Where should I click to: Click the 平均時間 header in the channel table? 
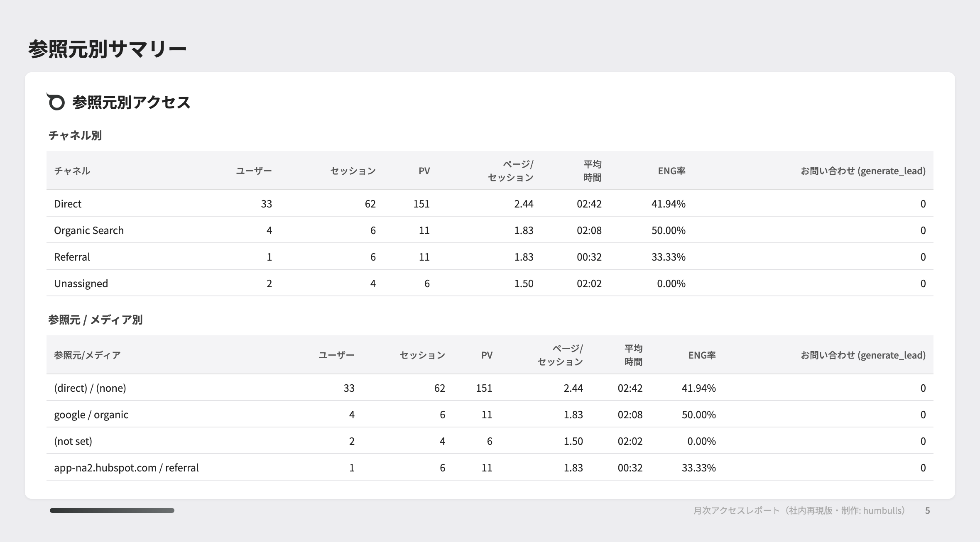[x=593, y=171]
